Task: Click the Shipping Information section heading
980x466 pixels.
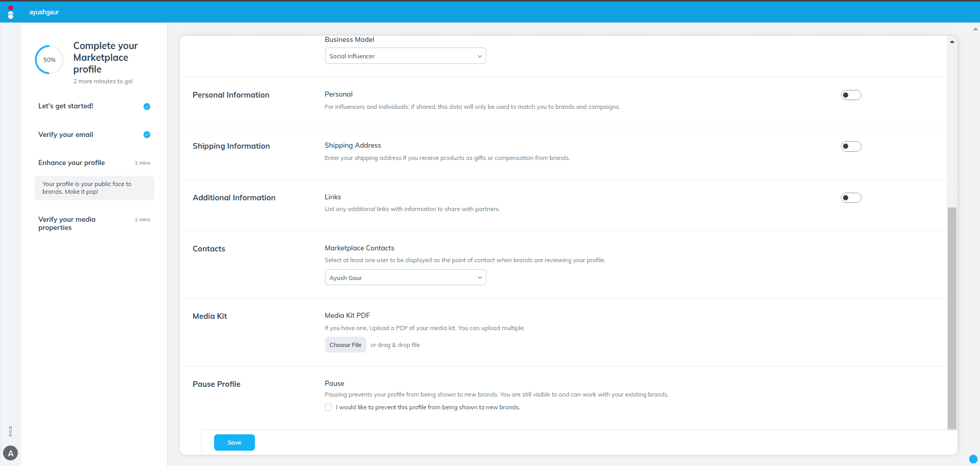Action: point(231,146)
